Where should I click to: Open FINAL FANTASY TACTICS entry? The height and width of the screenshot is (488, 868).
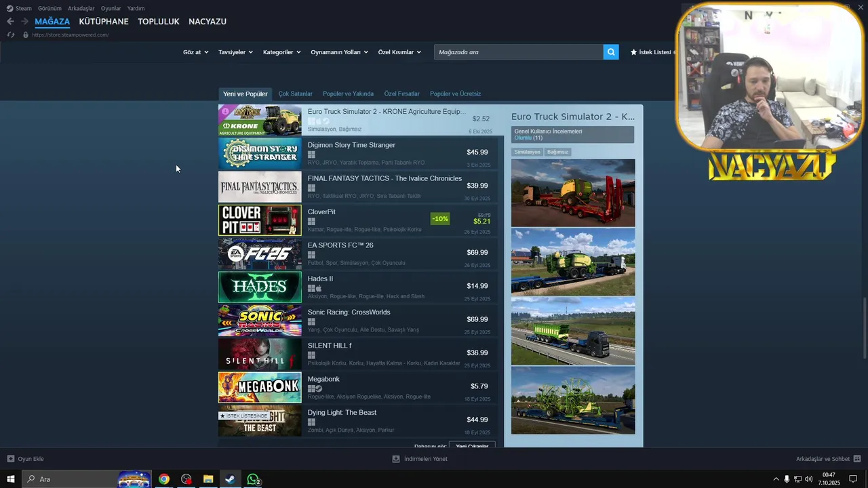[358, 186]
